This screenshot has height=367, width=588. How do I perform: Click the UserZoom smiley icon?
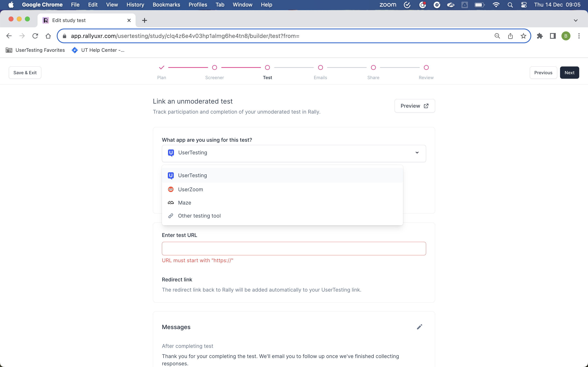pos(171,189)
